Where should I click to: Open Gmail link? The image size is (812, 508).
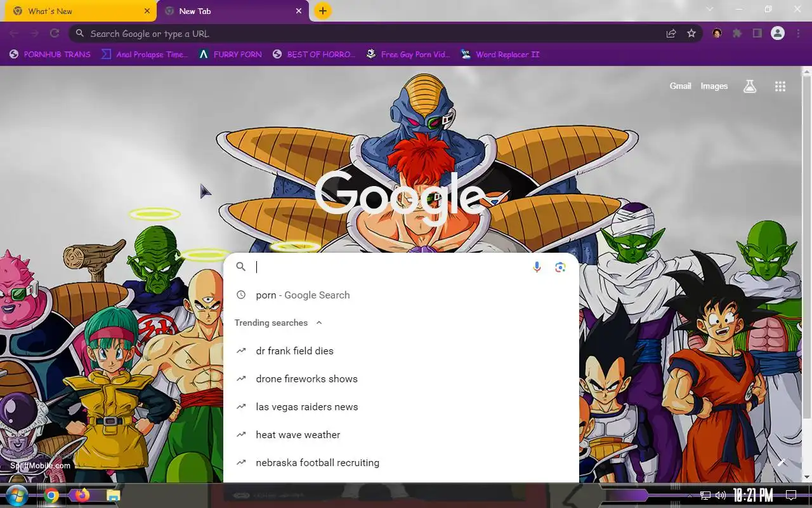tap(680, 86)
